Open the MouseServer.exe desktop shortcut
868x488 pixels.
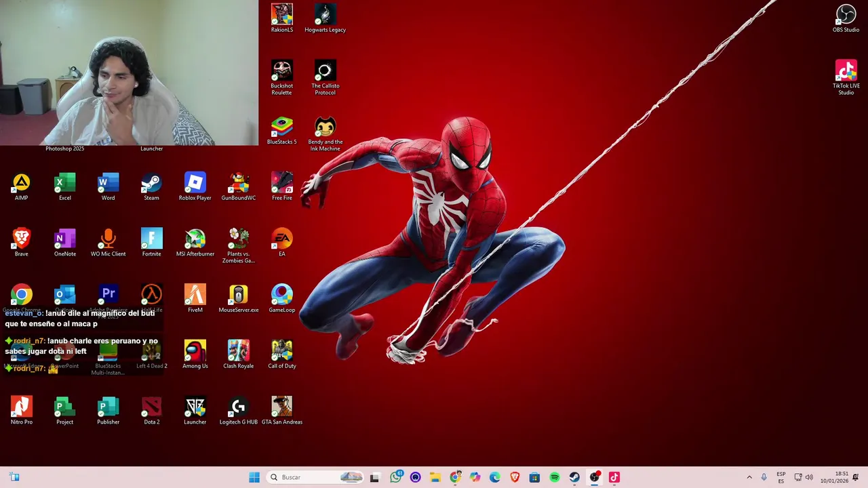[x=238, y=299]
